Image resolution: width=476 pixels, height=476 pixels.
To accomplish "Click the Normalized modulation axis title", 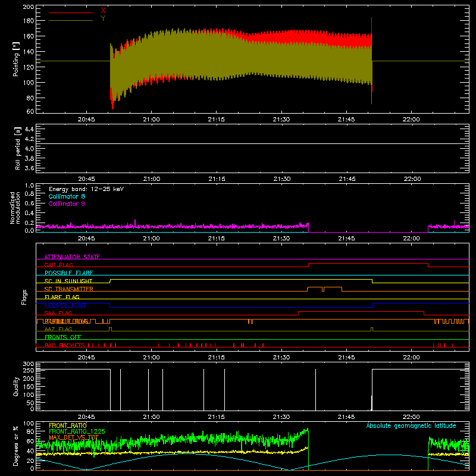I will (x=15, y=208).
